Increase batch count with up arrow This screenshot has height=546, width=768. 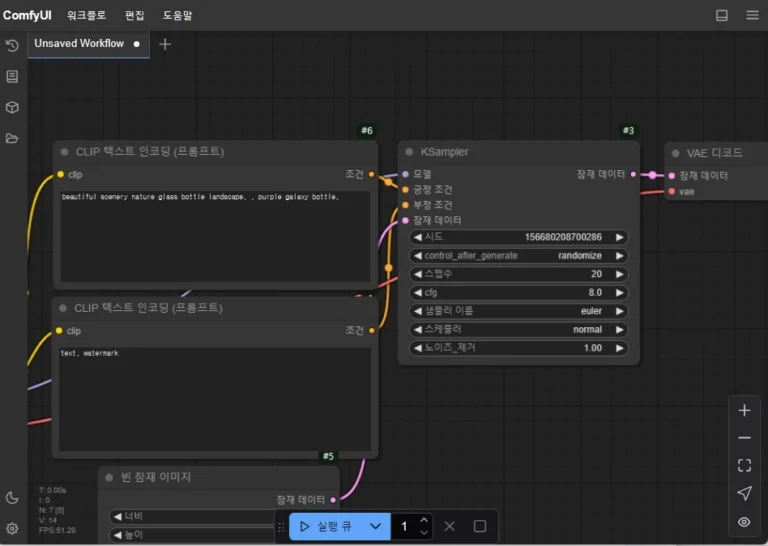pos(424,520)
